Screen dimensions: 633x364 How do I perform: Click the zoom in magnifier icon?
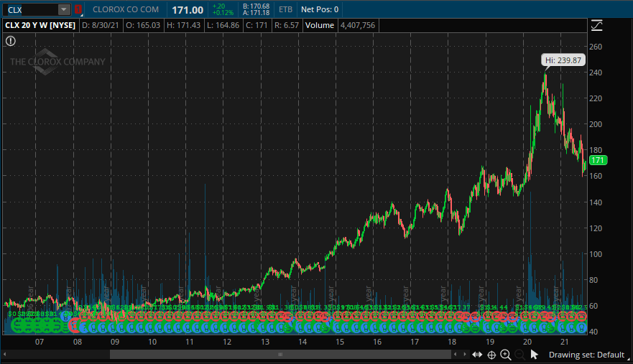tap(505, 355)
